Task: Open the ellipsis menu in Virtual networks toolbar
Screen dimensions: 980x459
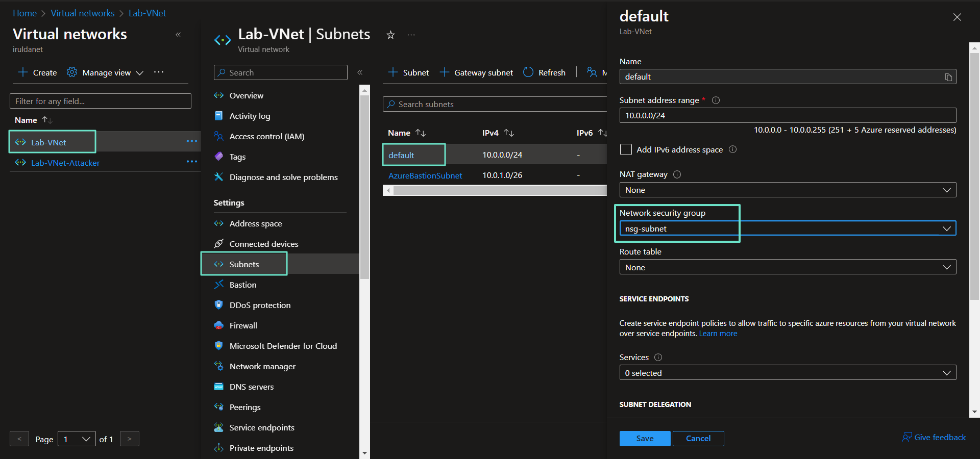Action: click(x=159, y=72)
